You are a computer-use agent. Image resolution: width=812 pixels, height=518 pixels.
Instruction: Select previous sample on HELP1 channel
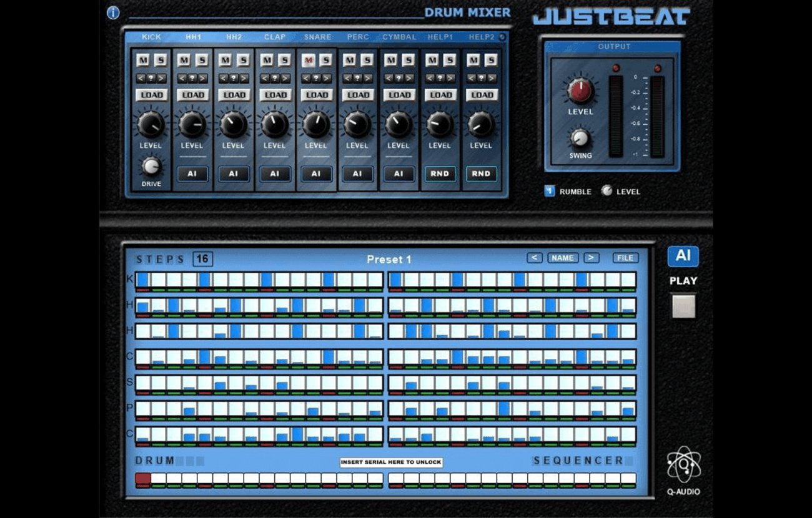[430, 79]
